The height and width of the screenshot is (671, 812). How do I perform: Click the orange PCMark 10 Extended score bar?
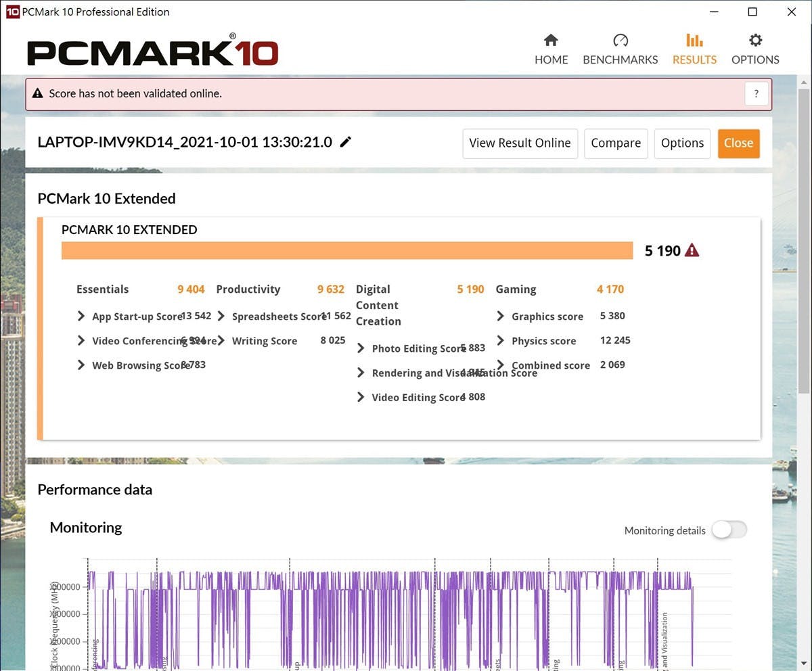point(347,250)
